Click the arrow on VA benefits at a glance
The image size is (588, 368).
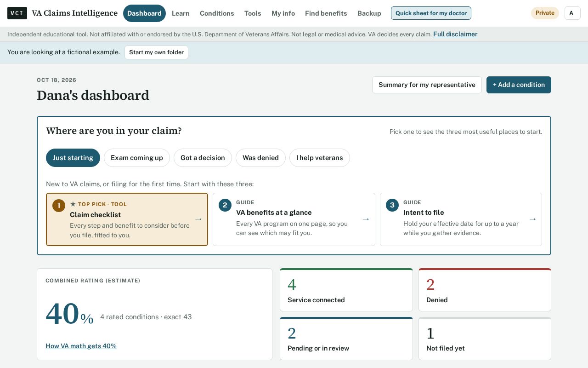(x=366, y=219)
